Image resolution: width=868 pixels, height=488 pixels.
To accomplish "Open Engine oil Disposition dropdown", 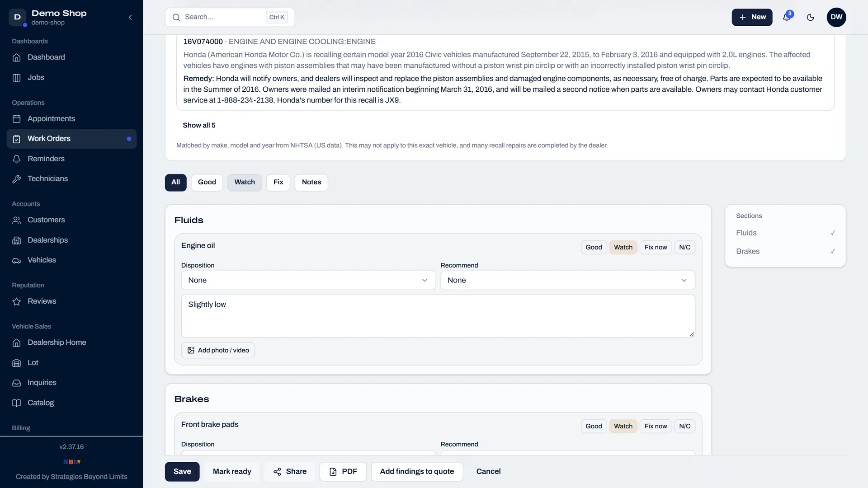I will pyautogui.click(x=308, y=280).
